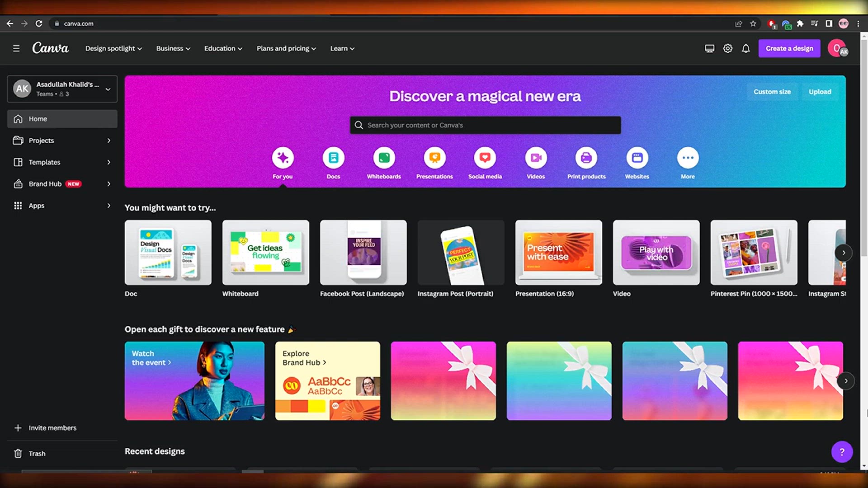Select the Websites category icon

(x=637, y=158)
